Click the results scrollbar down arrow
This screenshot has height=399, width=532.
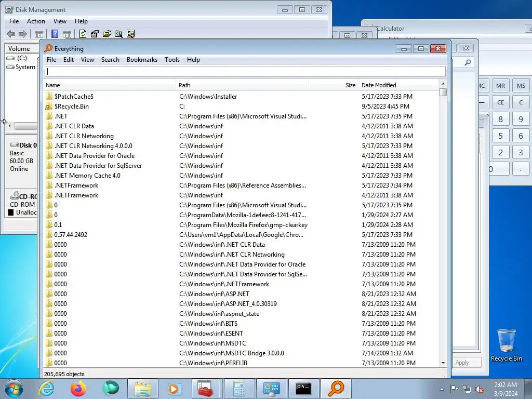pos(443,363)
